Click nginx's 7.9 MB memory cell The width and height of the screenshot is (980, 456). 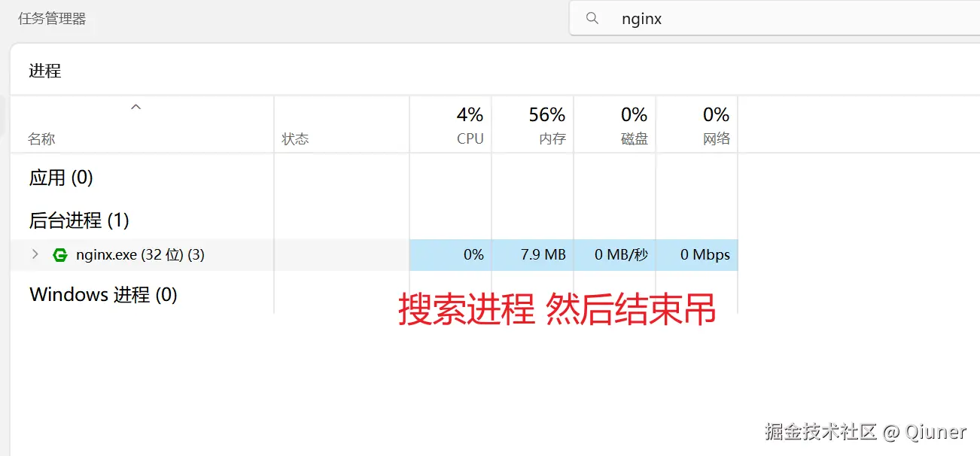click(543, 255)
